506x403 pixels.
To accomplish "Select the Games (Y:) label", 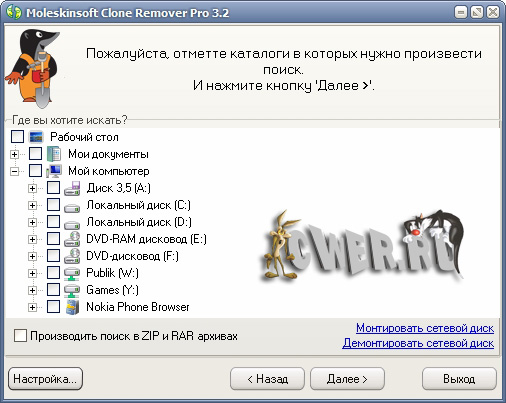I will 112,290.
